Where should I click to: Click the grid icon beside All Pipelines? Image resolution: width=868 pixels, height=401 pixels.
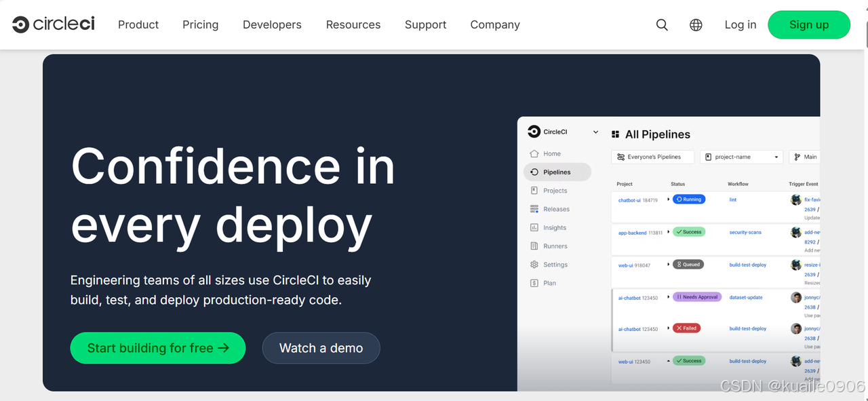616,134
